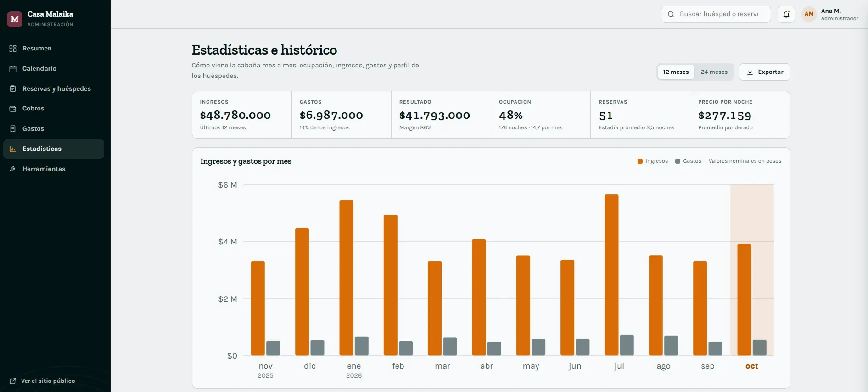Click the Estadísticas bar chart icon

[13, 149]
